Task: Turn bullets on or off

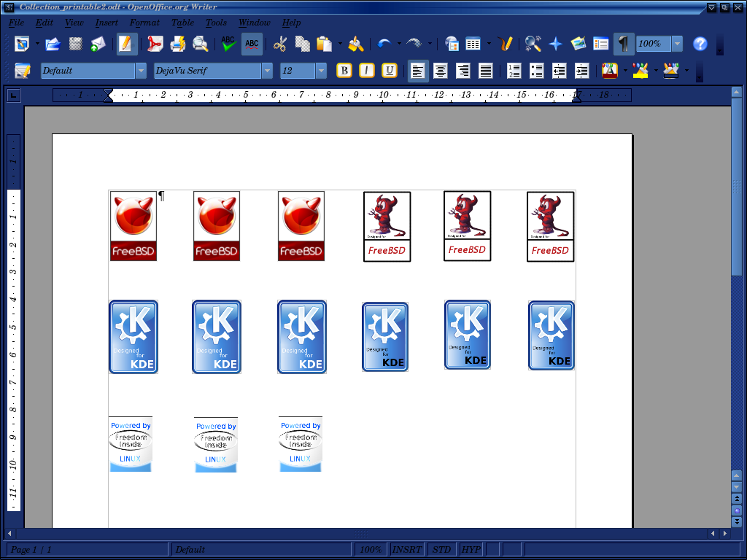Action: pyautogui.click(x=537, y=71)
